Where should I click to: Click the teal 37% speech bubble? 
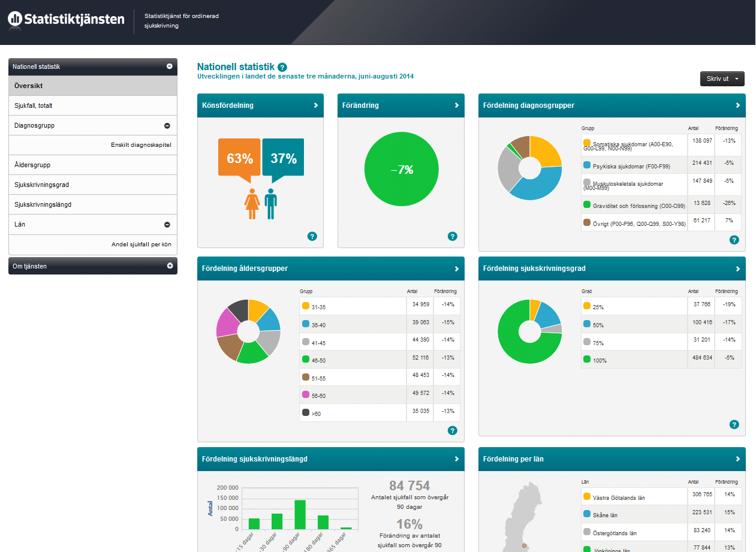283,160
